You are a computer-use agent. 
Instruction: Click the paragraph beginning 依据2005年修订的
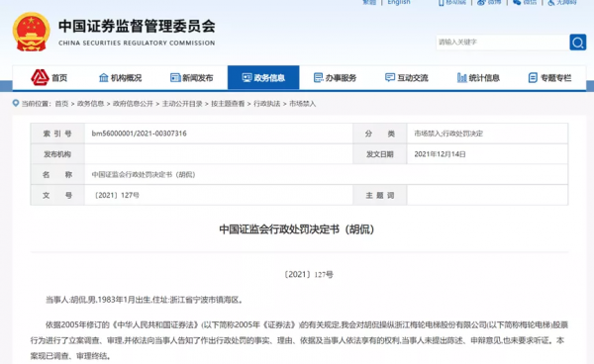pos(299,340)
